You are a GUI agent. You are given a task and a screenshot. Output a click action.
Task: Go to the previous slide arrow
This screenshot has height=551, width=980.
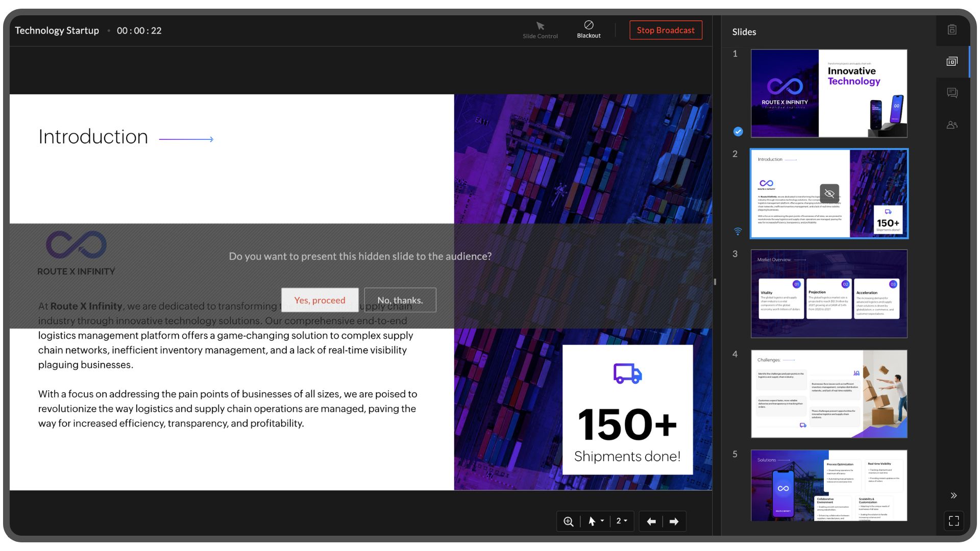pyautogui.click(x=651, y=521)
